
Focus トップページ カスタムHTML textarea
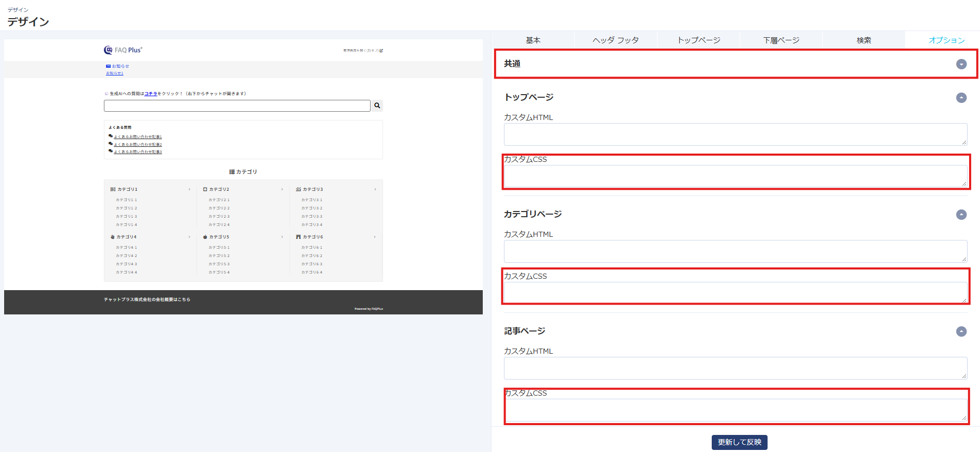736,134
